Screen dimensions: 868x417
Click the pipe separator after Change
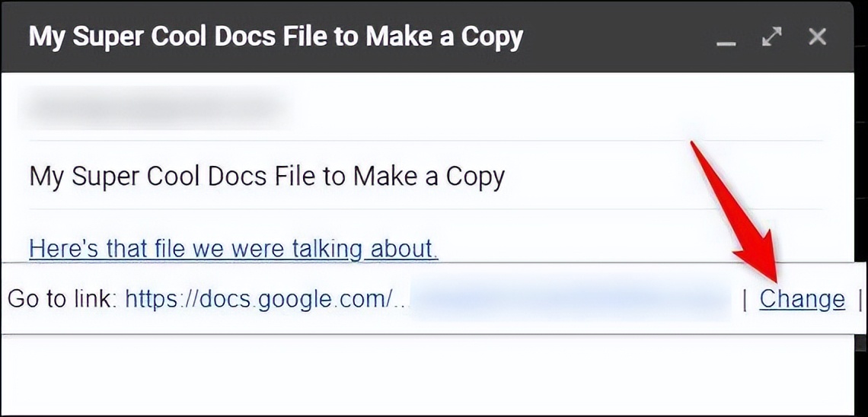point(860,299)
